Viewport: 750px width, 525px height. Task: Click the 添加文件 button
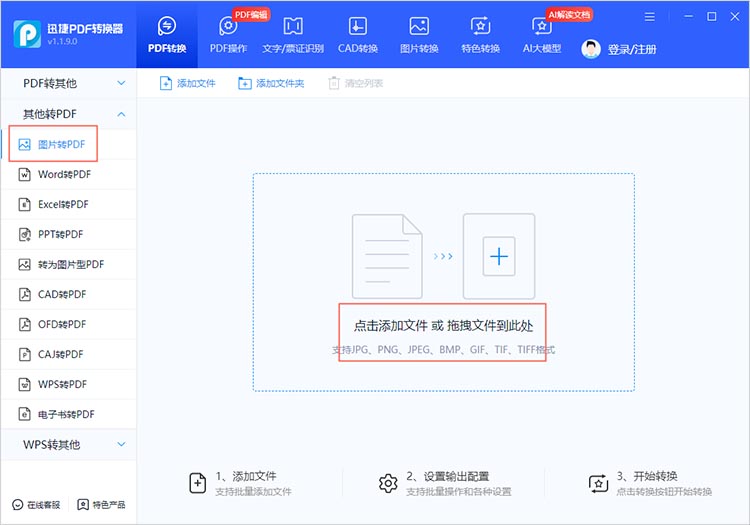click(187, 83)
